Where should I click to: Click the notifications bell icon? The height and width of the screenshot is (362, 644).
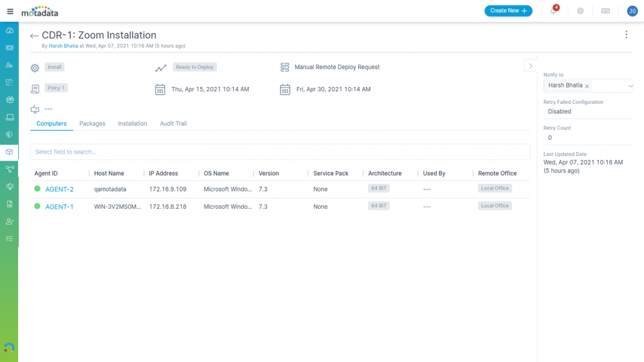[x=553, y=11]
